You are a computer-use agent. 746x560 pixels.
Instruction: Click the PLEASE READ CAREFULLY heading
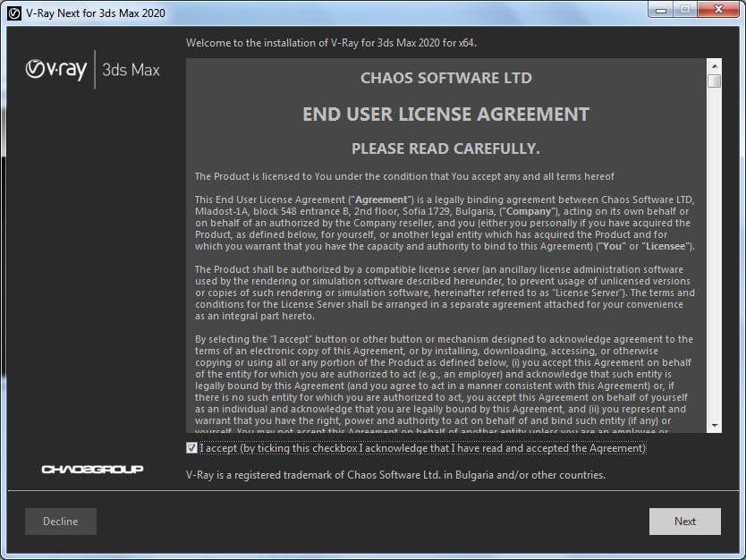[x=445, y=148]
